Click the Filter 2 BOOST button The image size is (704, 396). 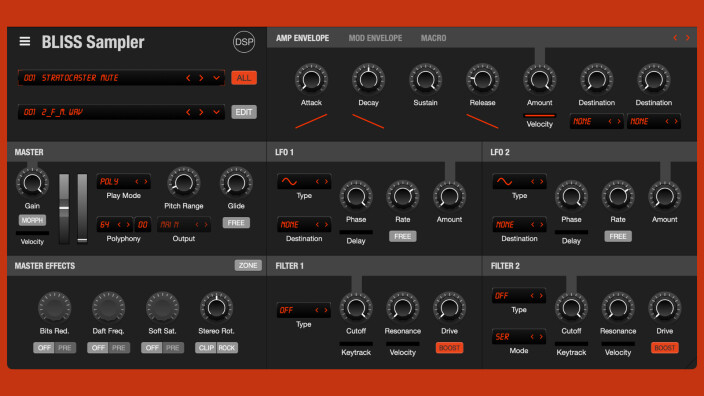tap(664, 348)
